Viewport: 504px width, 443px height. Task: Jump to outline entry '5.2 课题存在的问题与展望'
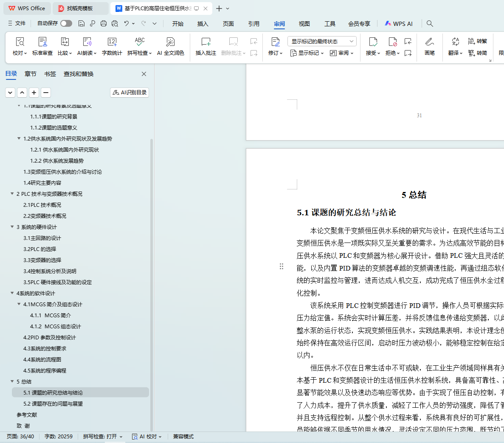[53, 403]
